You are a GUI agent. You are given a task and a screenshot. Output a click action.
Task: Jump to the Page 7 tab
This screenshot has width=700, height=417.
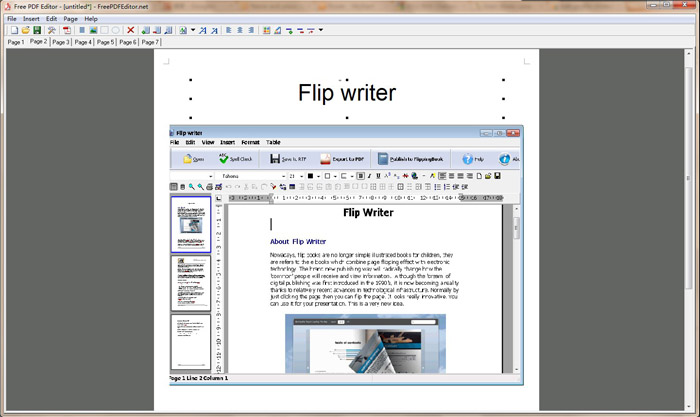tap(150, 42)
